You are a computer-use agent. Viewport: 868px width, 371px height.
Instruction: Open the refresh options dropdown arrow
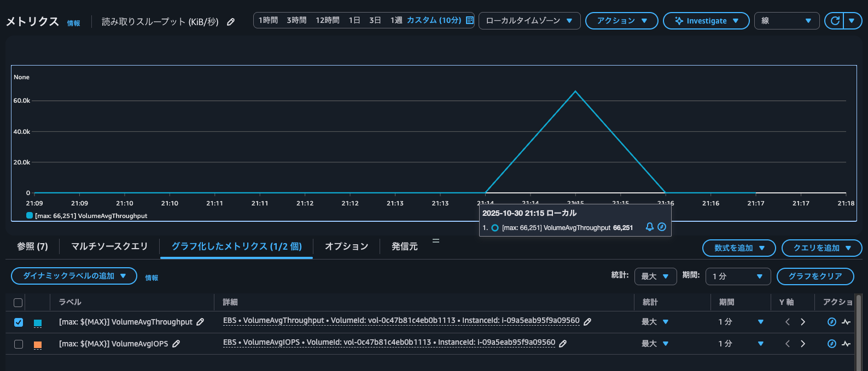(x=852, y=21)
